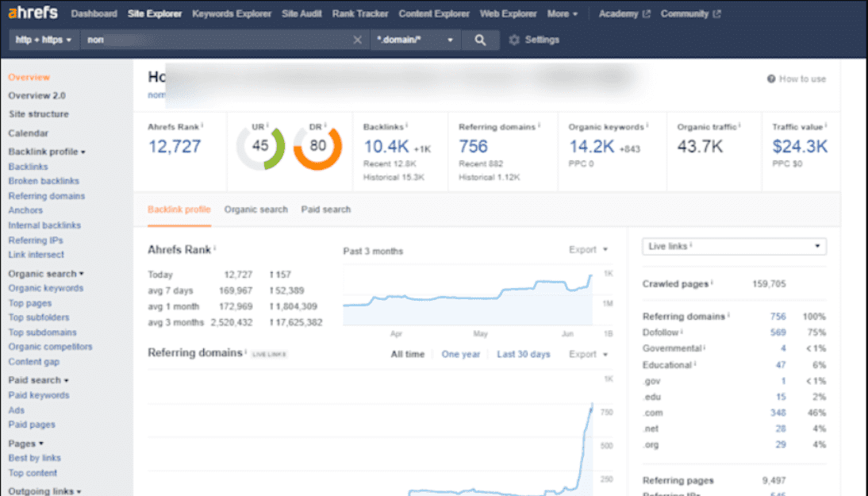Viewport: 868px width, 496px height.
Task: Select Last 30 days time range
Action: pos(523,354)
